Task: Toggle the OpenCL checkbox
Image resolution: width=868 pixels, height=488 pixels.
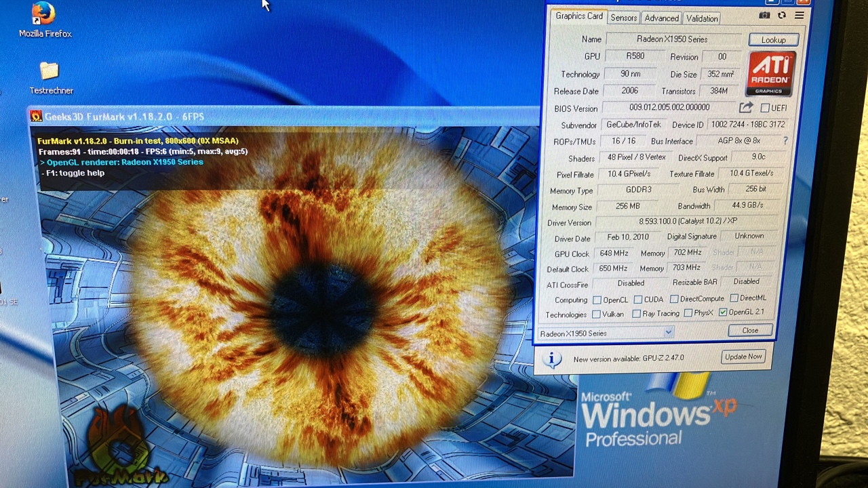Action: pyautogui.click(x=597, y=300)
